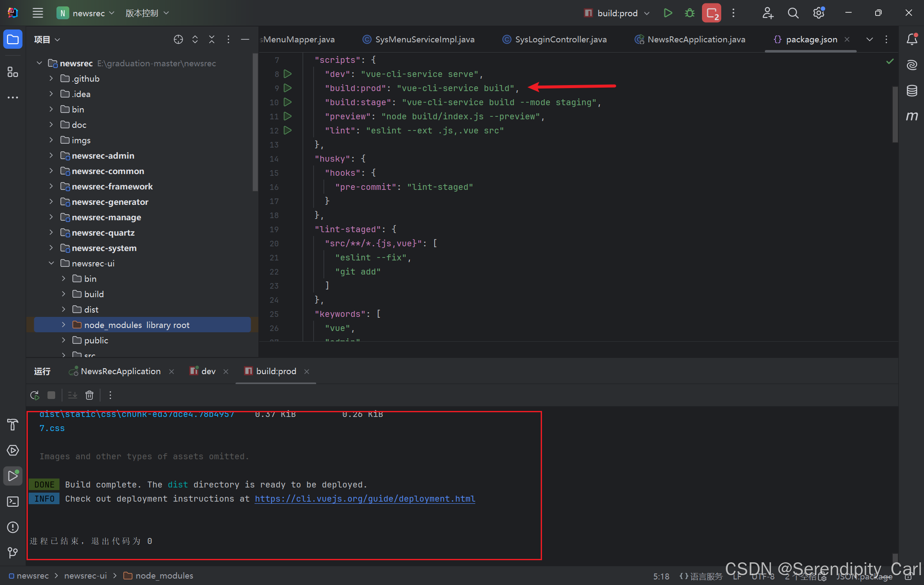The height and width of the screenshot is (585, 924).
Task: Expand the newsrec-admin module folder
Action: [x=51, y=156]
